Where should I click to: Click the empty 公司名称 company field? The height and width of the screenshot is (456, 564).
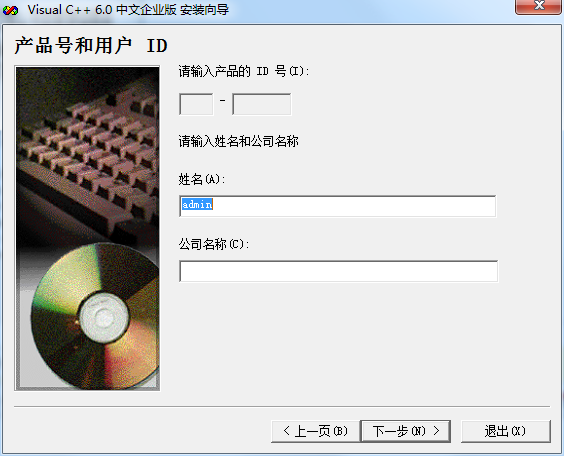(338, 271)
